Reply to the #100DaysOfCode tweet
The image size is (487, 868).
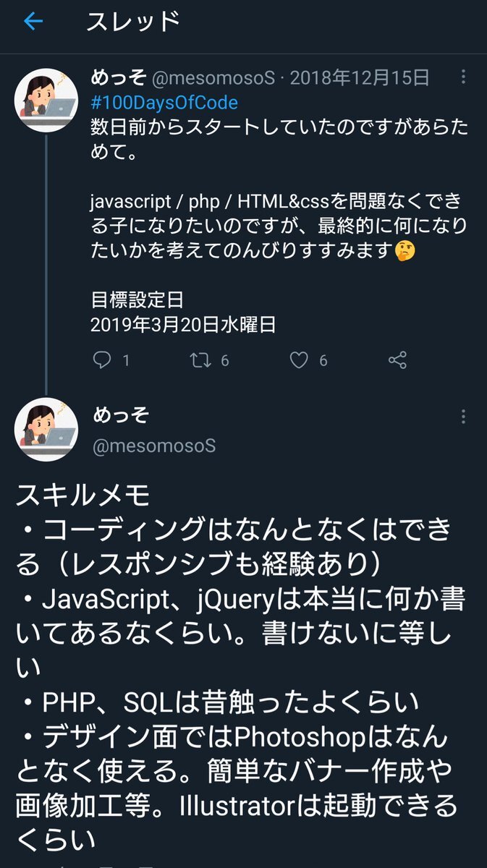[x=103, y=360]
